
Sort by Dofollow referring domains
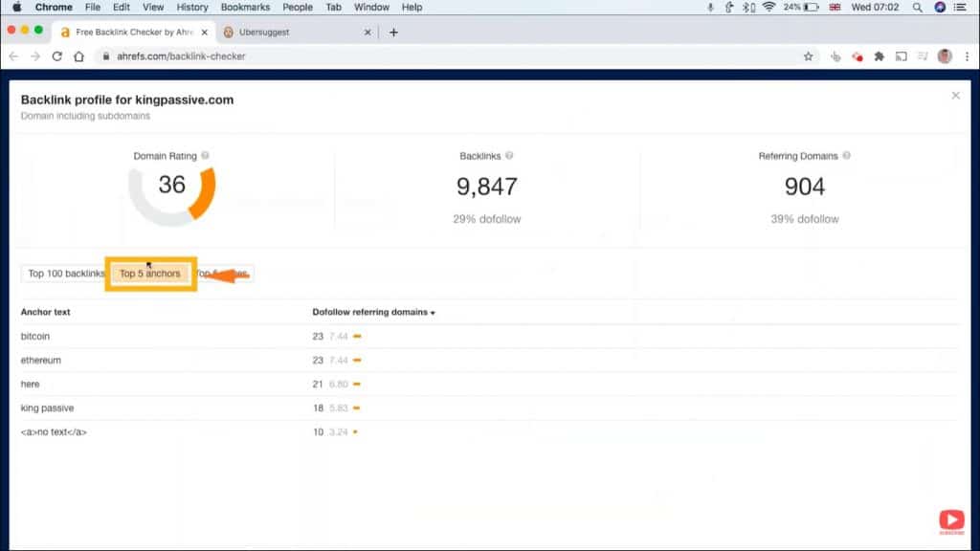point(373,312)
